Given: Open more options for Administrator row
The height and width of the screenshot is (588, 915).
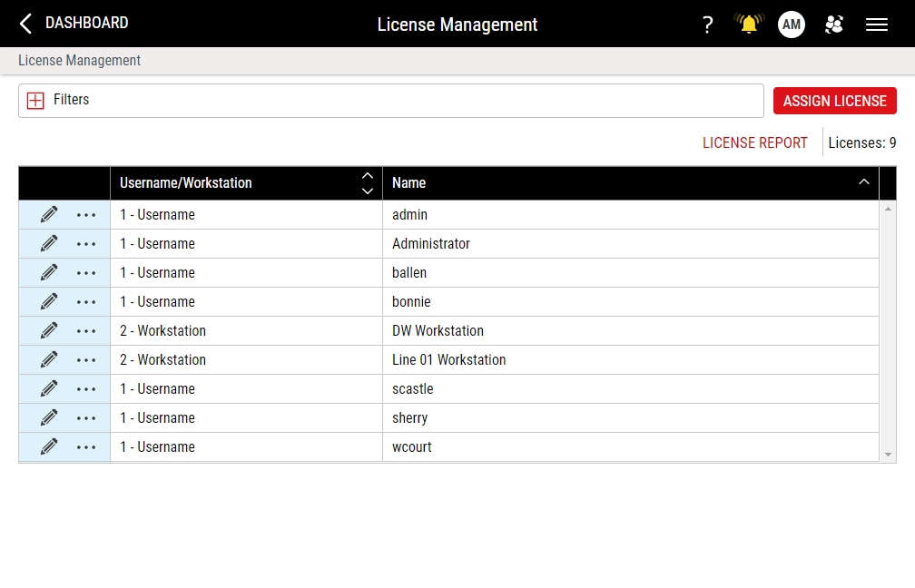Looking at the screenshot, I should click(86, 244).
